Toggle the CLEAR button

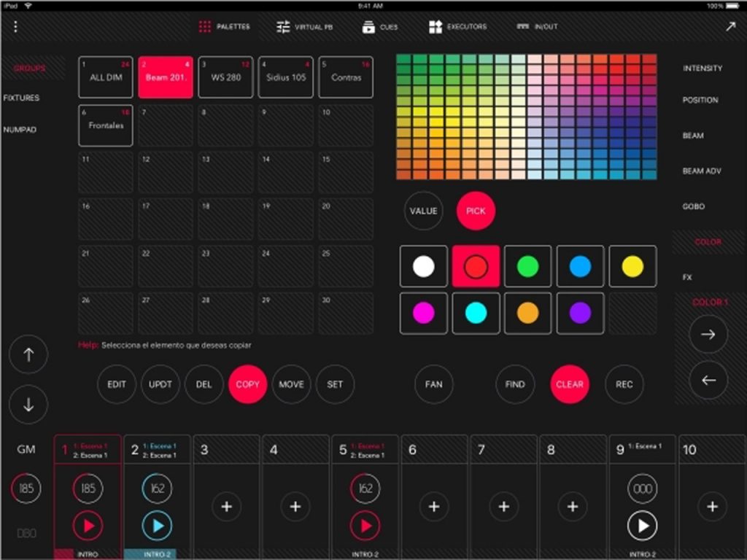pos(569,384)
